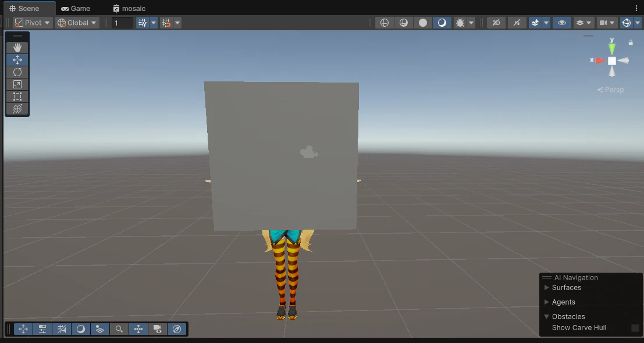Enable the Show Carve Hull checkbox

[635, 328]
